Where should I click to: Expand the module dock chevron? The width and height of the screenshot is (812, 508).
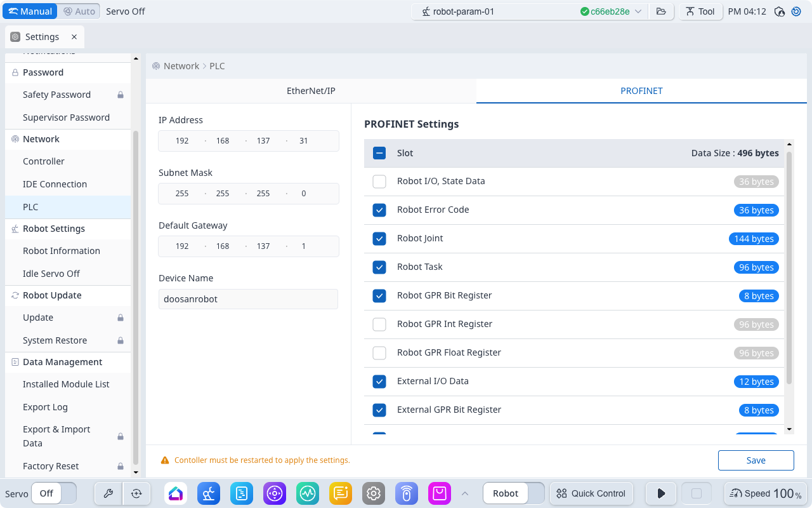pyautogui.click(x=465, y=493)
